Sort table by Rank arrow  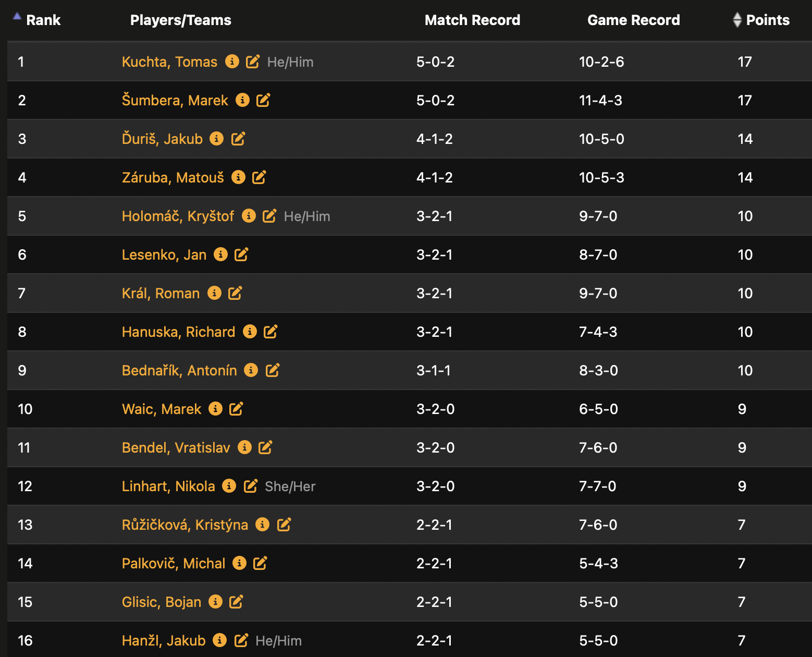pyautogui.click(x=17, y=17)
